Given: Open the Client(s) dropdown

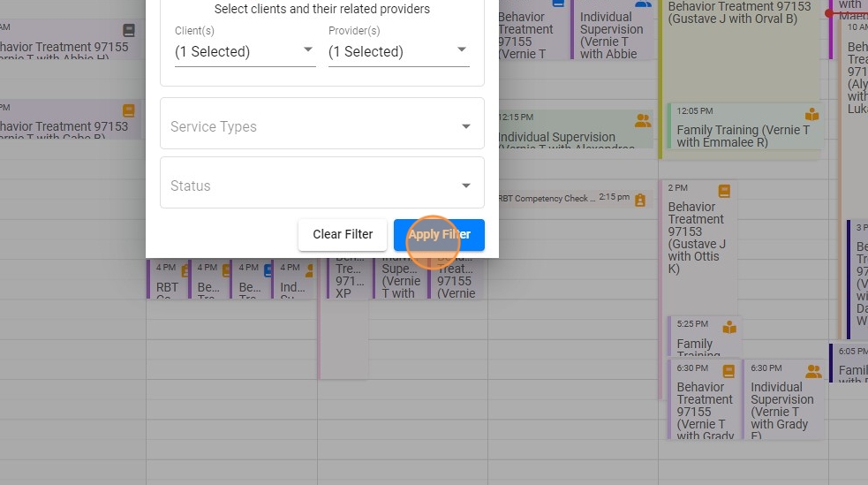Looking at the screenshot, I should pyautogui.click(x=245, y=51).
